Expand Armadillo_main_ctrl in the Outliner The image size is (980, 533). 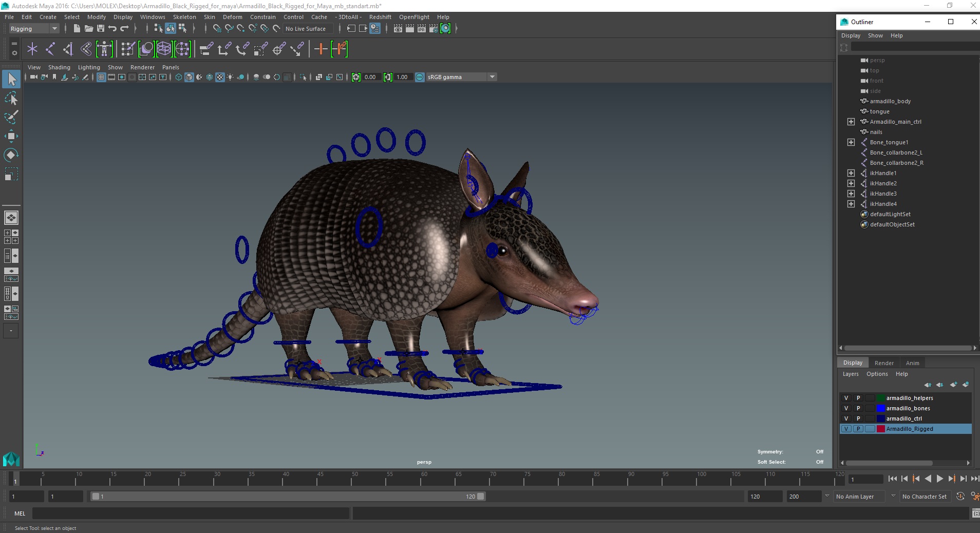tap(851, 122)
